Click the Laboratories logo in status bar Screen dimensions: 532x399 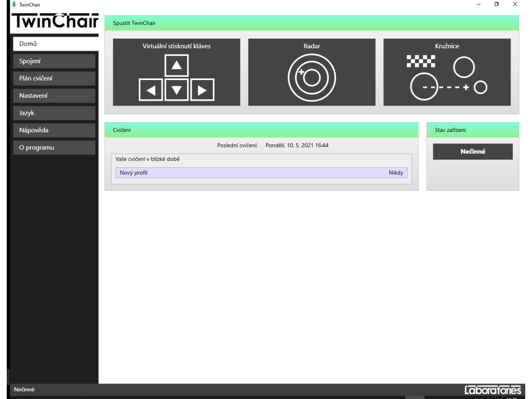(x=493, y=390)
